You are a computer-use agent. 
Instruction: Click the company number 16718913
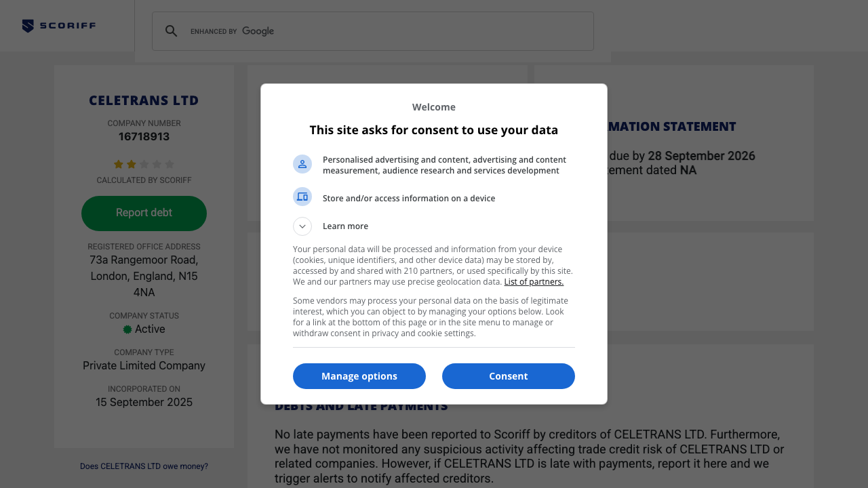pos(144,136)
